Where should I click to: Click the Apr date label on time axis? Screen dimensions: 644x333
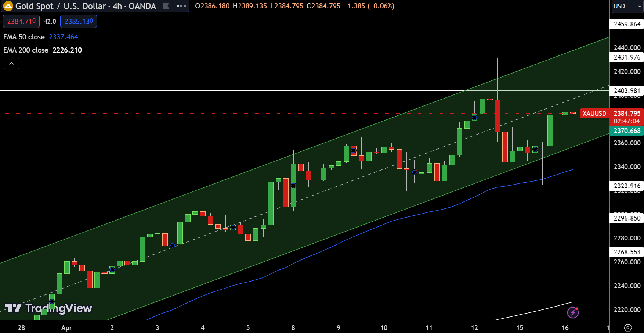pyautogui.click(x=66, y=327)
